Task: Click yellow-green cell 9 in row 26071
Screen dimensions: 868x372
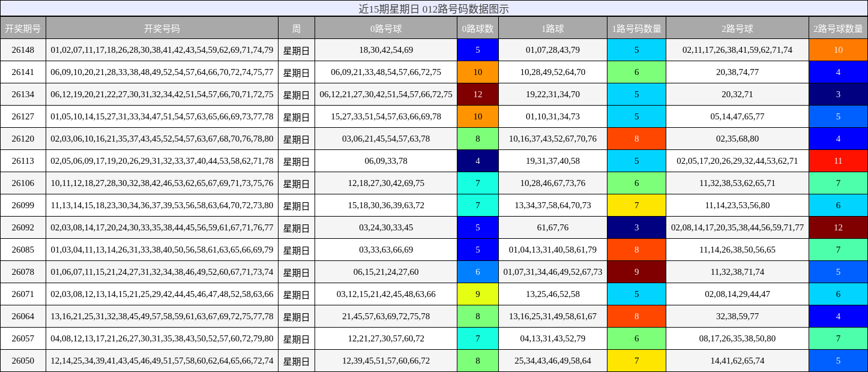Action: click(478, 294)
